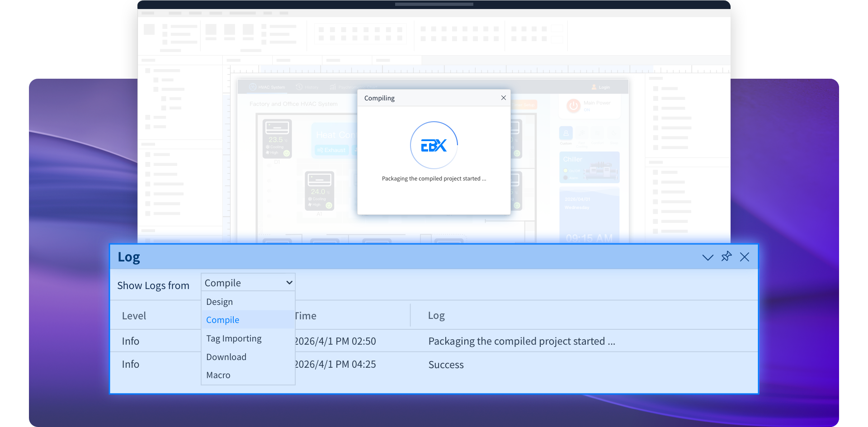This screenshot has width=868, height=427.
Task: Click the timestamp 2026/4/1 PM 02:50
Action: pyautogui.click(x=335, y=341)
